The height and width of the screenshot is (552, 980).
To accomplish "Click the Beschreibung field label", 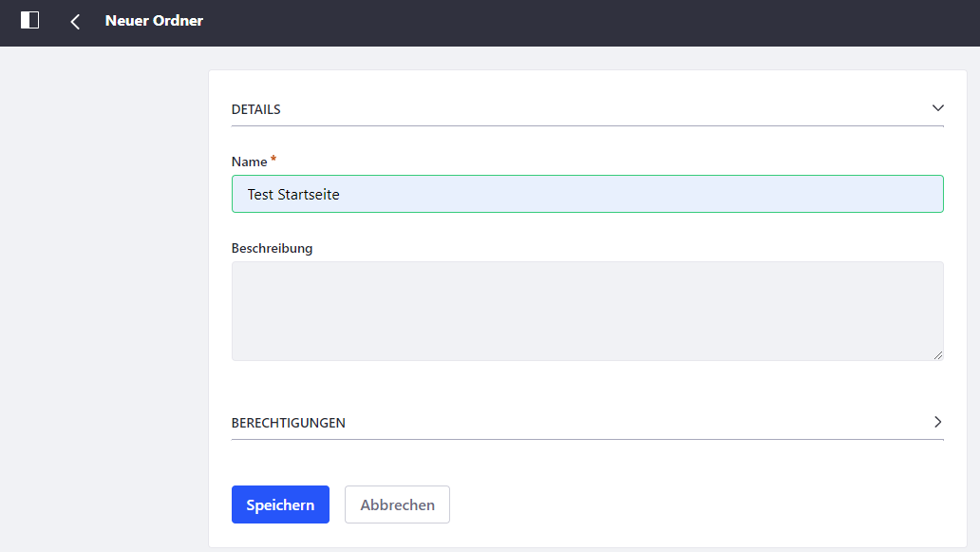I will pyautogui.click(x=272, y=248).
